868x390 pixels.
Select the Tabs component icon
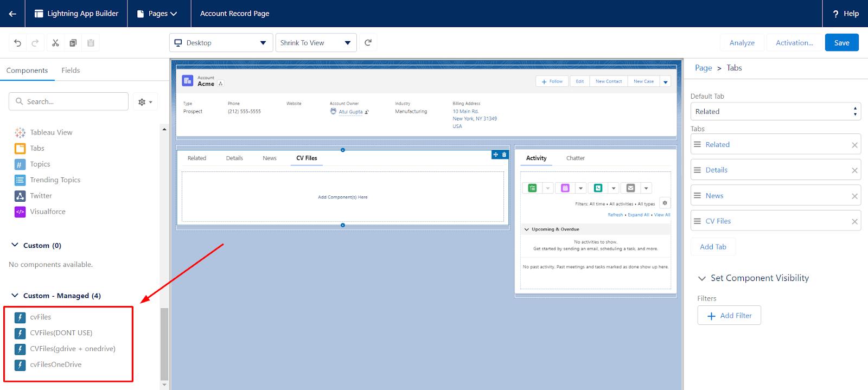20,148
